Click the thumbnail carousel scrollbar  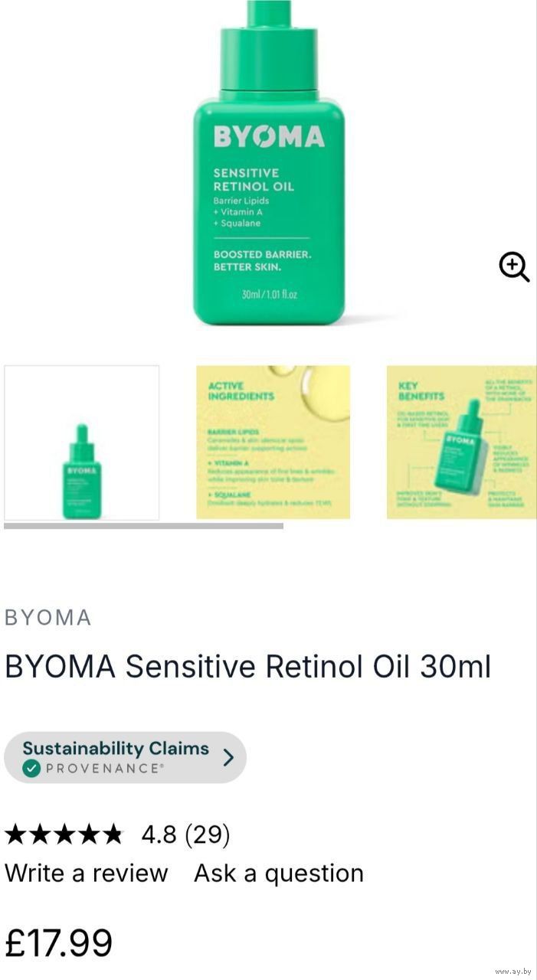point(143,526)
